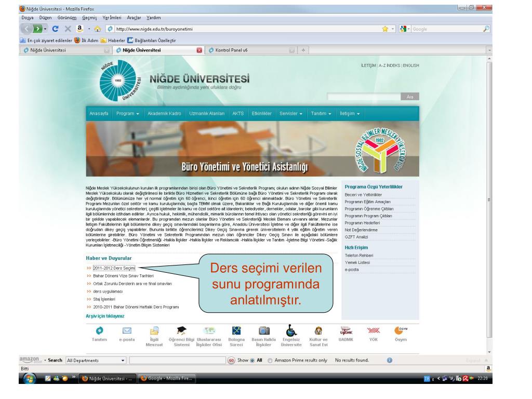Open the tab list dropdown arrow
This screenshot has height=399, width=532.
pyautogui.click(x=489, y=50)
